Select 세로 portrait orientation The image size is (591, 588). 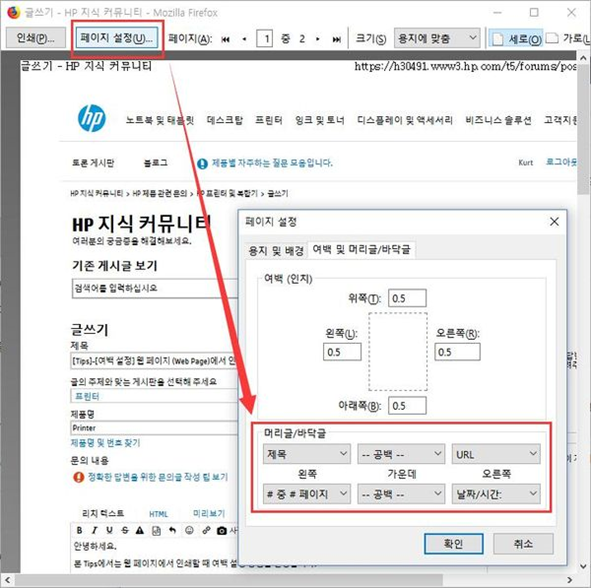click(x=516, y=38)
